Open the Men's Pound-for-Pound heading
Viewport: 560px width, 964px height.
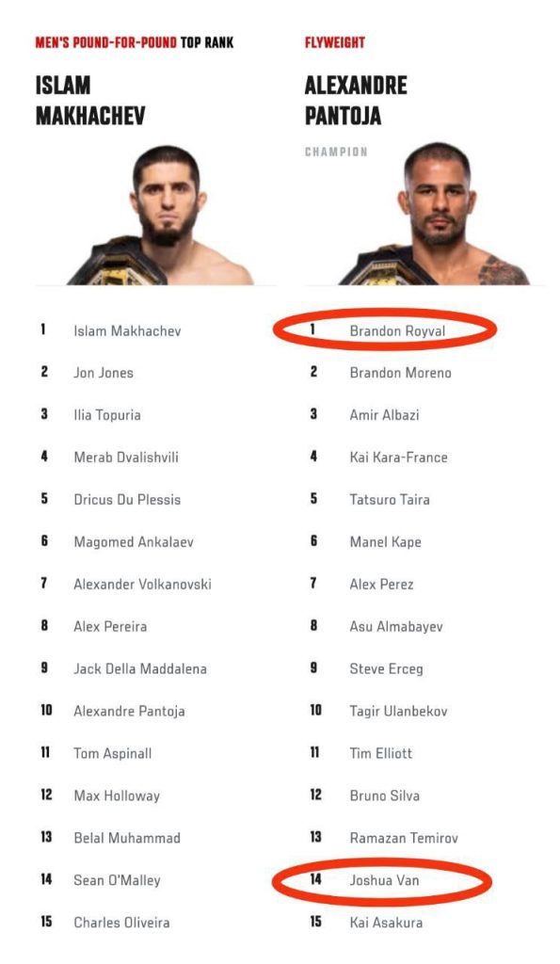(x=134, y=42)
